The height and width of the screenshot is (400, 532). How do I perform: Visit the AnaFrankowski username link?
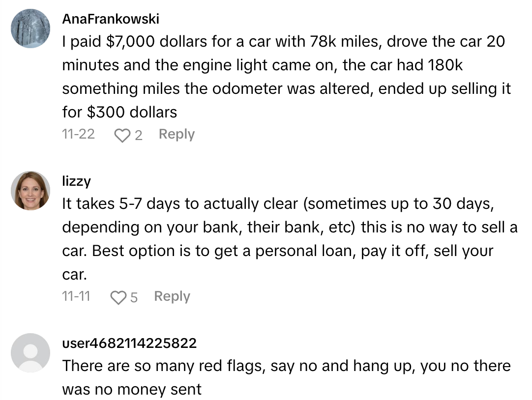point(111,19)
